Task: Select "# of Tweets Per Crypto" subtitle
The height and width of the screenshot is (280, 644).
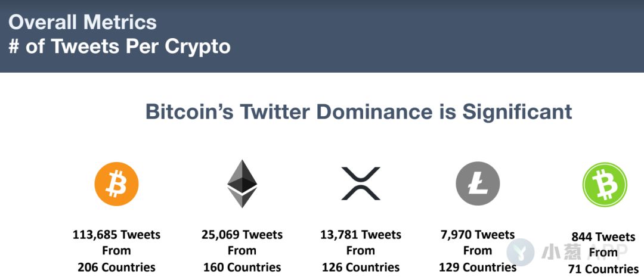Action: (119, 47)
